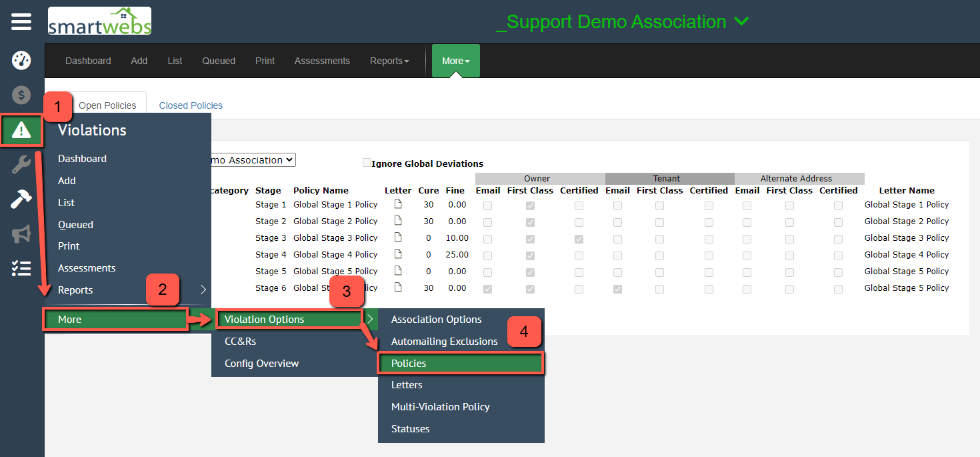Choose Letters in submenu
The width and height of the screenshot is (980, 457).
coord(407,385)
